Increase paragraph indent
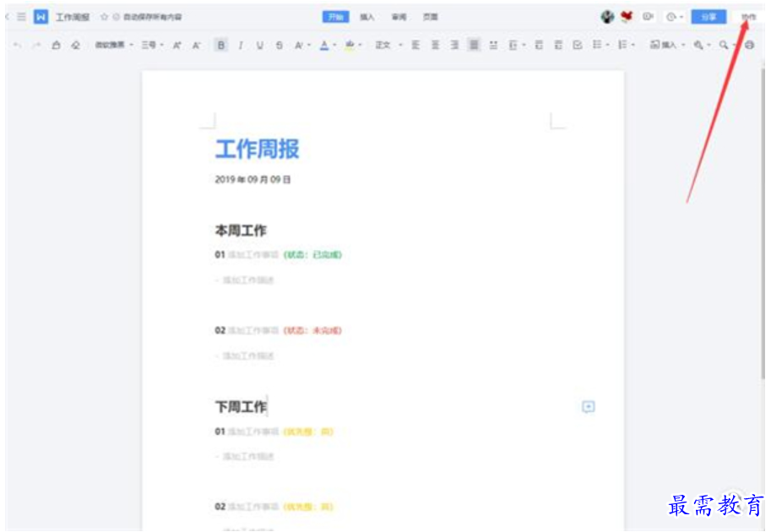771x532 pixels. click(558, 46)
